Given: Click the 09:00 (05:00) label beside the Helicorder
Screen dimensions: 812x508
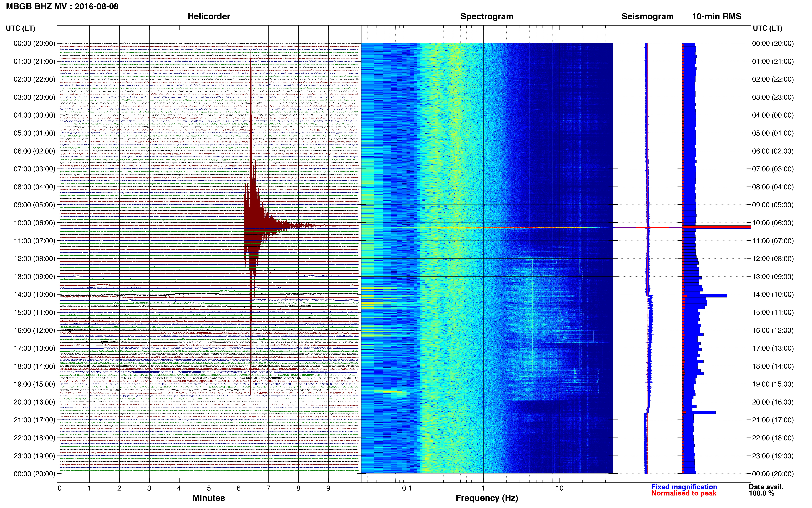Looking at the screenshot, I should 34,205.
